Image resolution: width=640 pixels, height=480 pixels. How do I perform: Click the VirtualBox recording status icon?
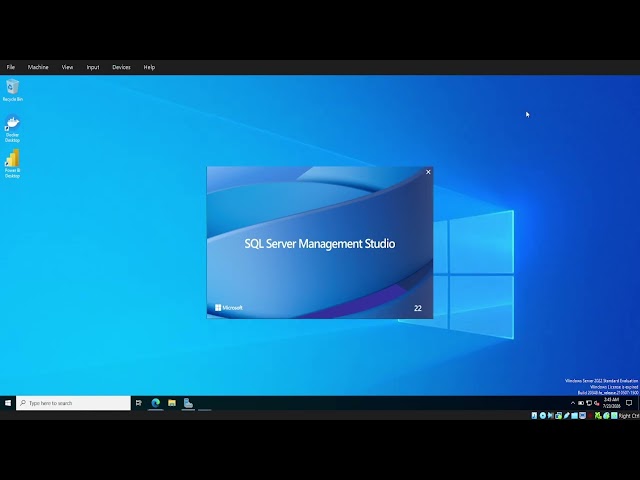[590, 416]
